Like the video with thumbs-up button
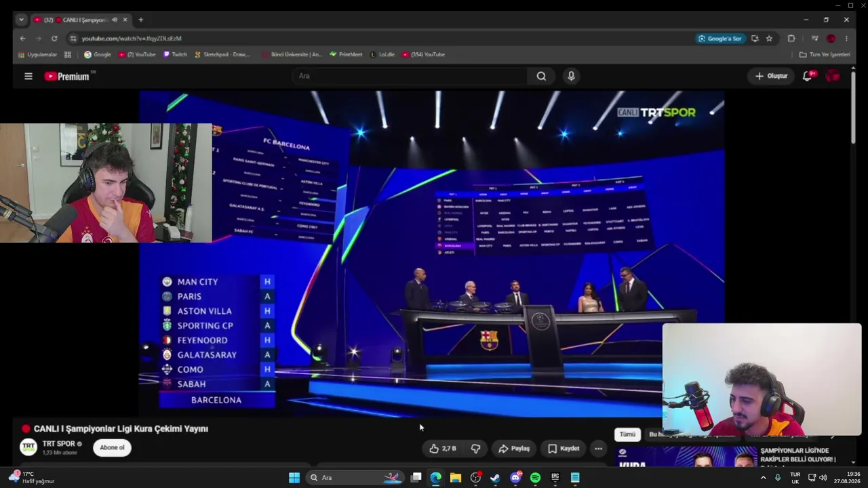 442,448
